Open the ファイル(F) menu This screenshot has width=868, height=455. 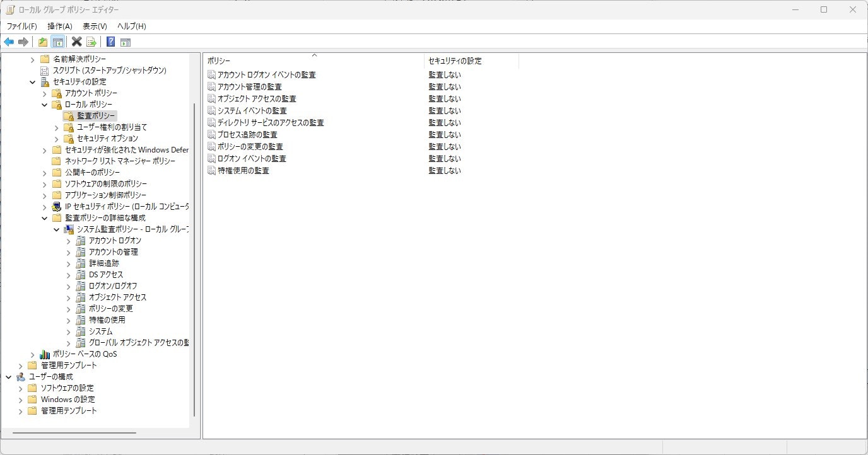pyautogui.click(x=22, y=26)
